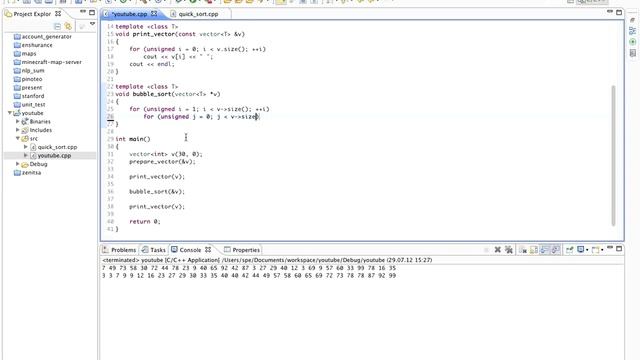The width and height of the screenshot is (640, 360).
Task: Pin the Console view
Action: [569, 250]
